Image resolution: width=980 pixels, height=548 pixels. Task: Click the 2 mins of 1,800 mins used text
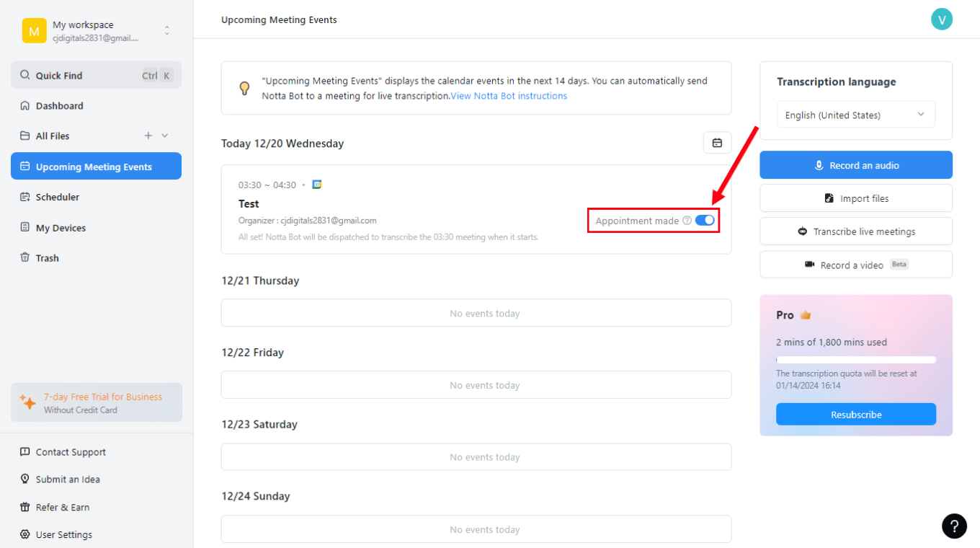click(832, 342)
